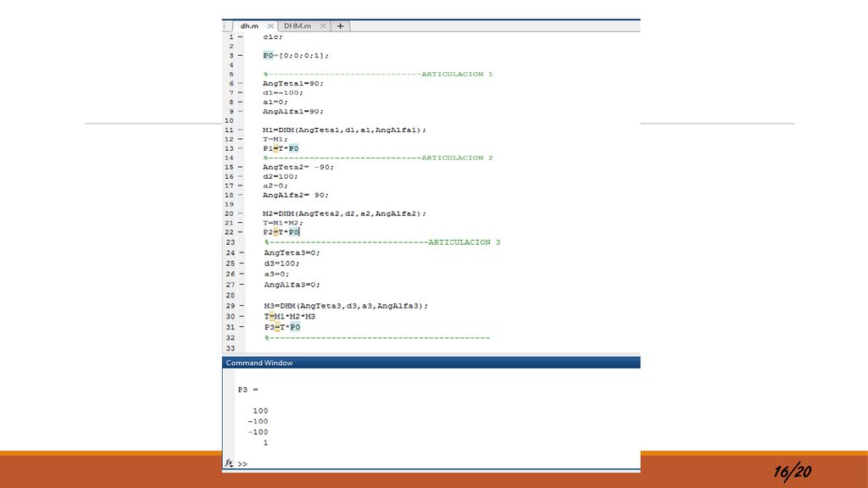Click the first output value 100
The height and width of the screenshot is (488, 868).
click(260, 411)
